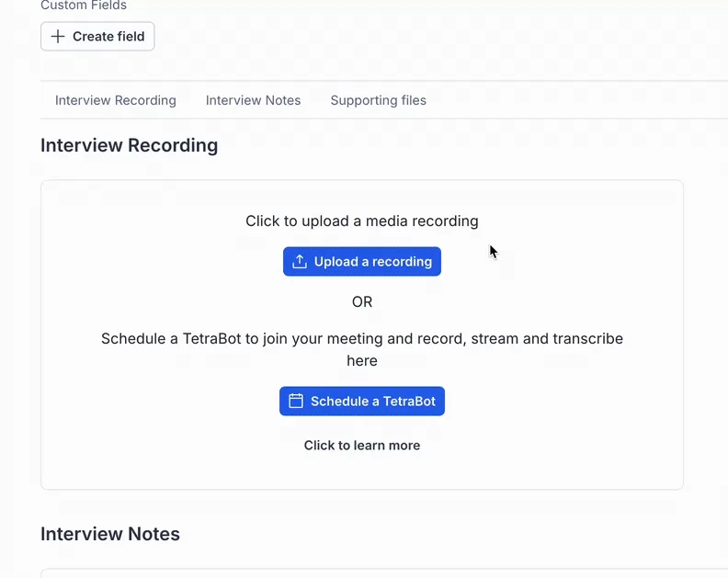Click the 'OR' separator text
Viewport: 728px width, 578px height.
(362, 301)
